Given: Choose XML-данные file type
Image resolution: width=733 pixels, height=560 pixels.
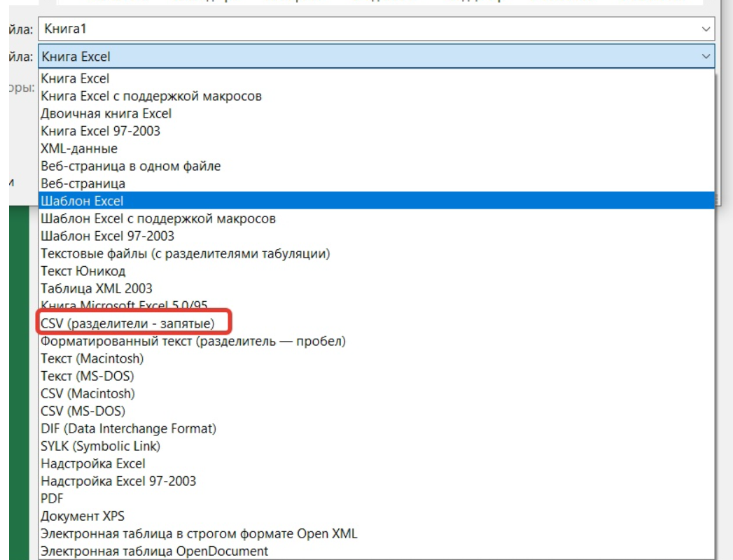Looking at the screenshot, I should [377, 148].
